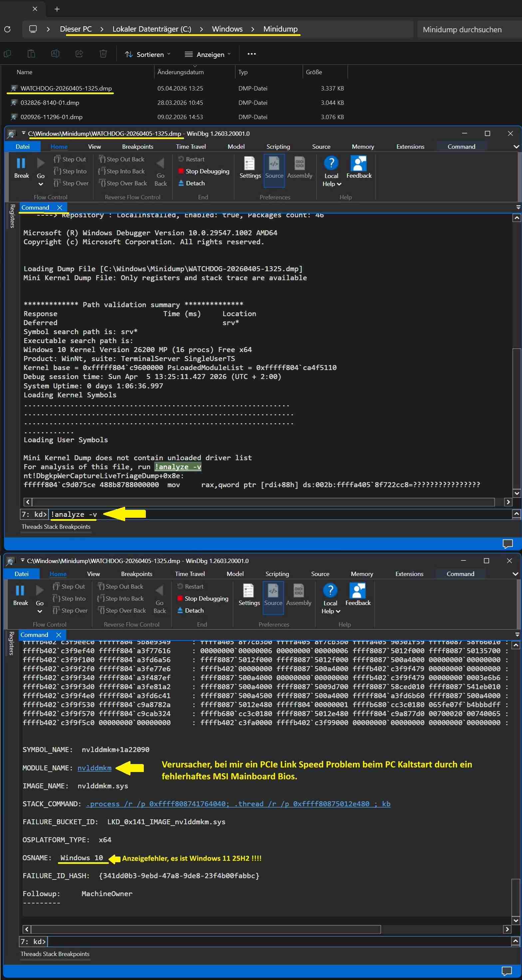Click the nvlddmkm module link
Viewport: 522px width, 980px height.
[x=94, y=768]
